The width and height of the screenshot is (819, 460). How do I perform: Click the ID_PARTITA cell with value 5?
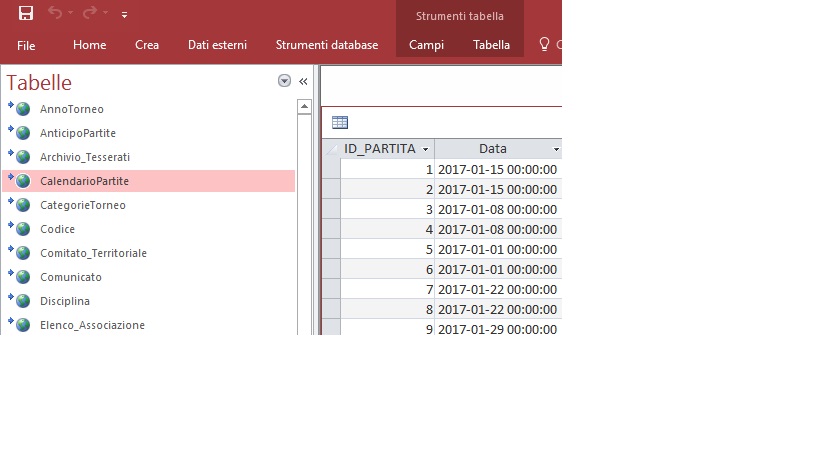pyautogui.click(x=388, y=249)
